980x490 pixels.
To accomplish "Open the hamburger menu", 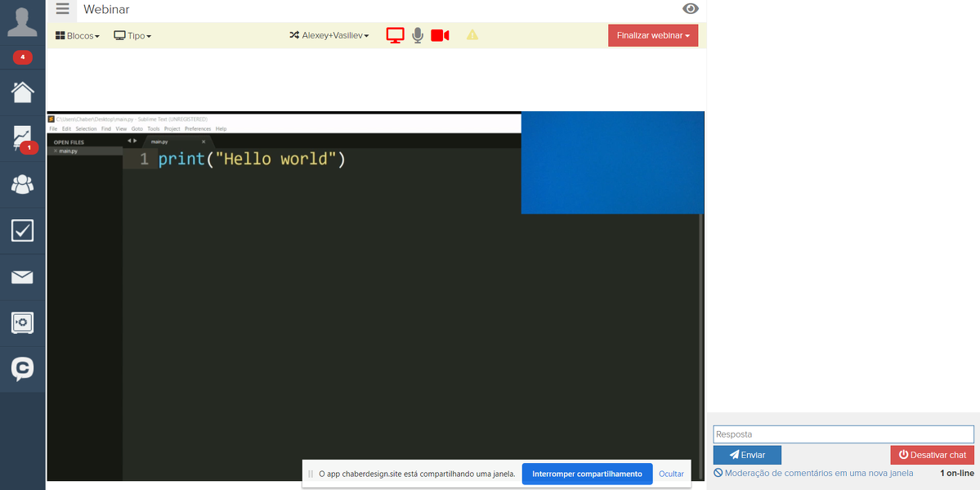I will (x=62, y=9).
